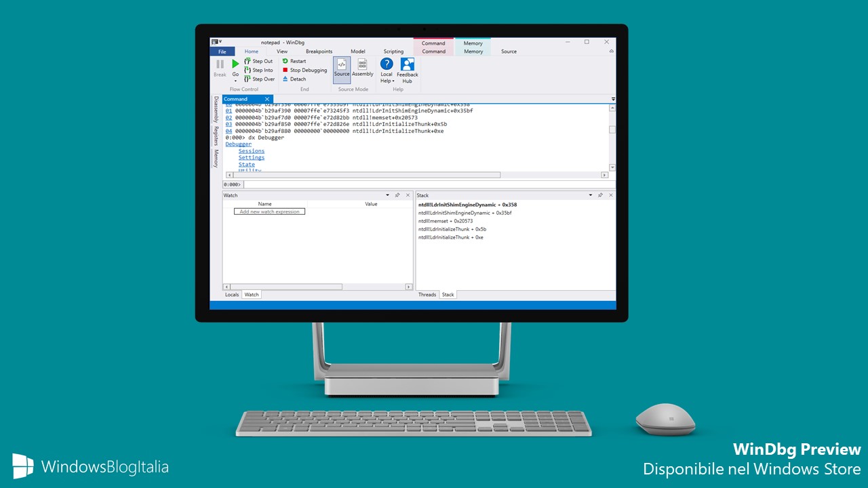Pin the Stack panel
This screenshot has height=488, width=868.
[x=600, y=195]
